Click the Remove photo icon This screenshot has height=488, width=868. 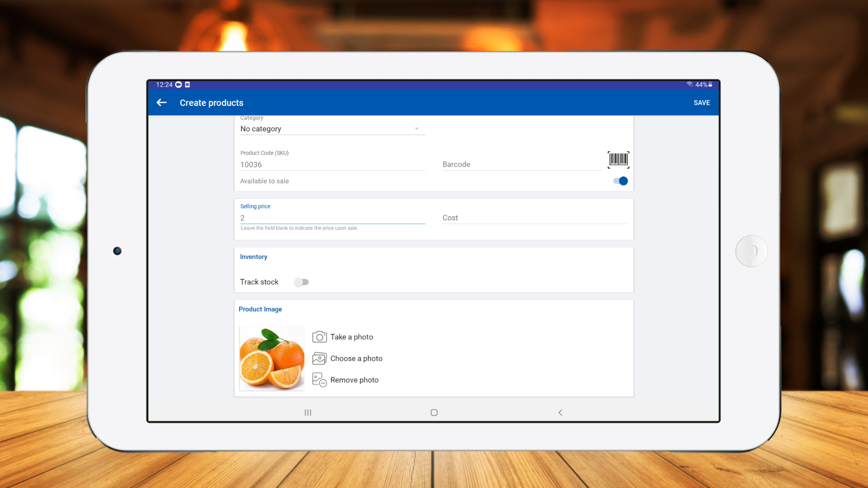point(319,380)
